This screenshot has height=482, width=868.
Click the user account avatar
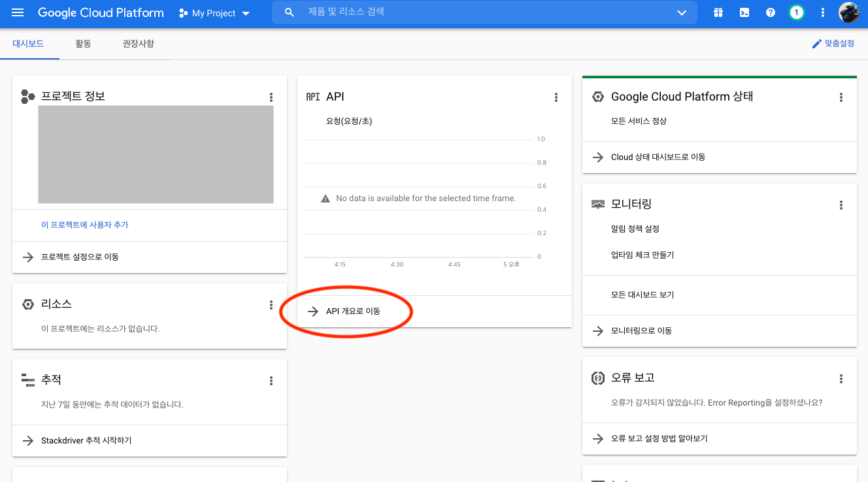point(849,12)
